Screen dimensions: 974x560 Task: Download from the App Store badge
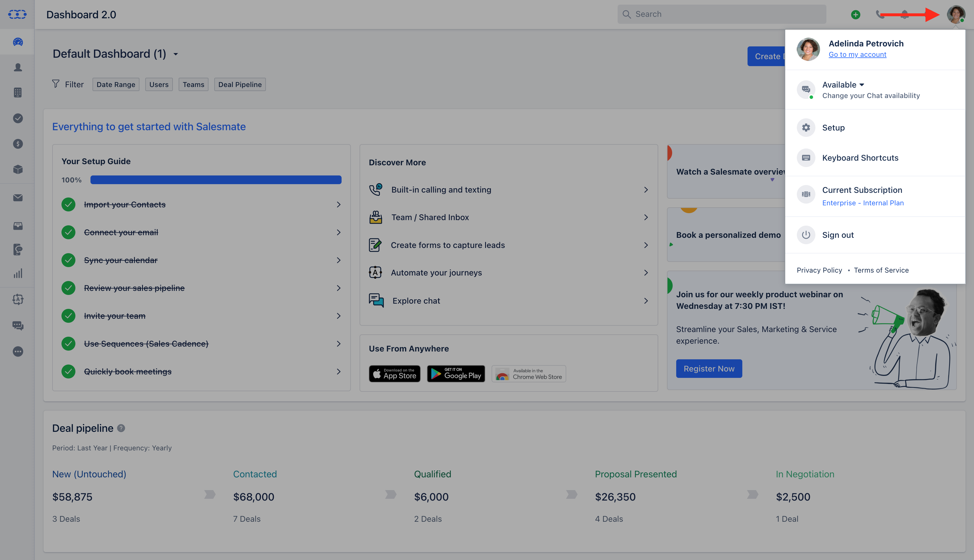coord(395,374)
